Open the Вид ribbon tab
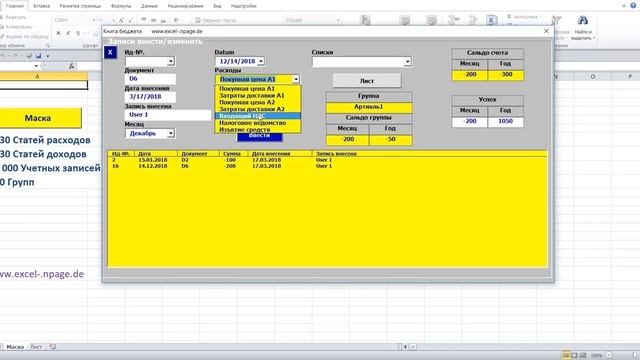This screenshot has height=360, width=640. [x=217, y=6]
